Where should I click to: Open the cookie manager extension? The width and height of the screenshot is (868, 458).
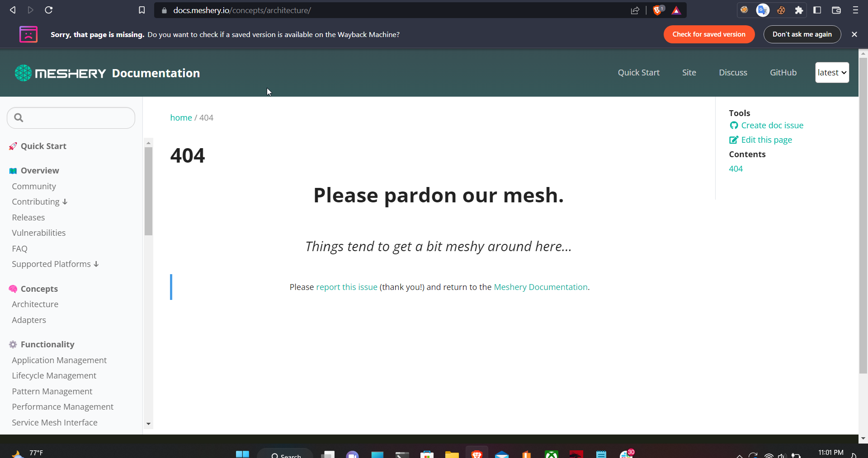coord(781,10)
